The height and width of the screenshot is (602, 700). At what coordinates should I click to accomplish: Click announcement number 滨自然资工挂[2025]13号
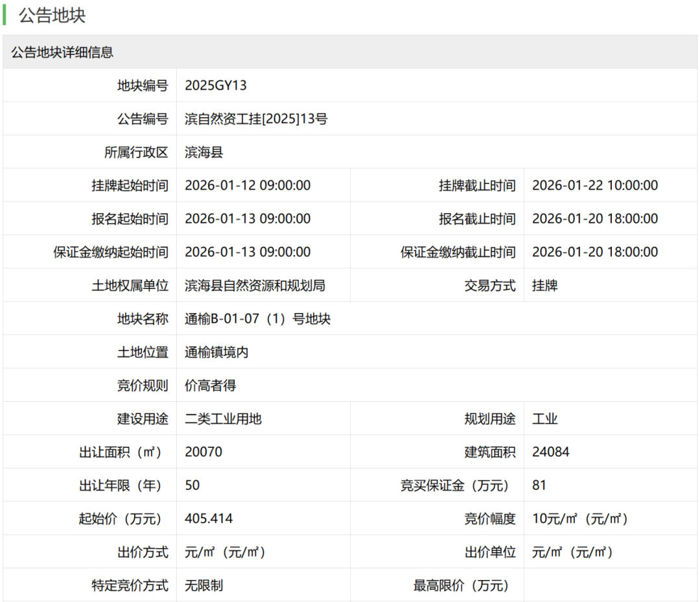tap(256, 119)
